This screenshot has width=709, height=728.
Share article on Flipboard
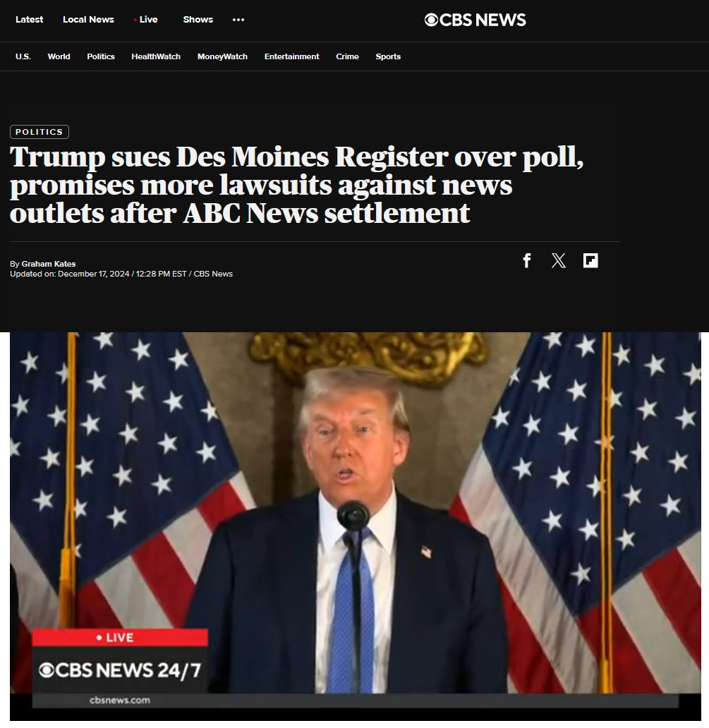590,260
